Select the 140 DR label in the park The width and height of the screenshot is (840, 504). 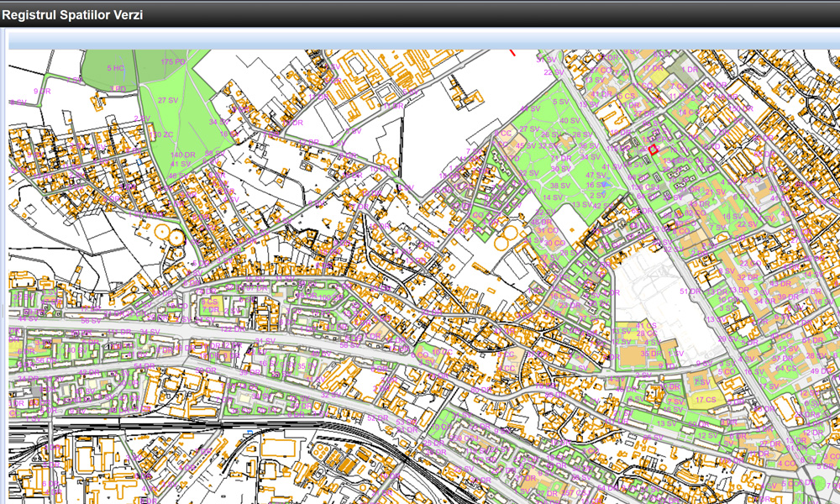182,155
